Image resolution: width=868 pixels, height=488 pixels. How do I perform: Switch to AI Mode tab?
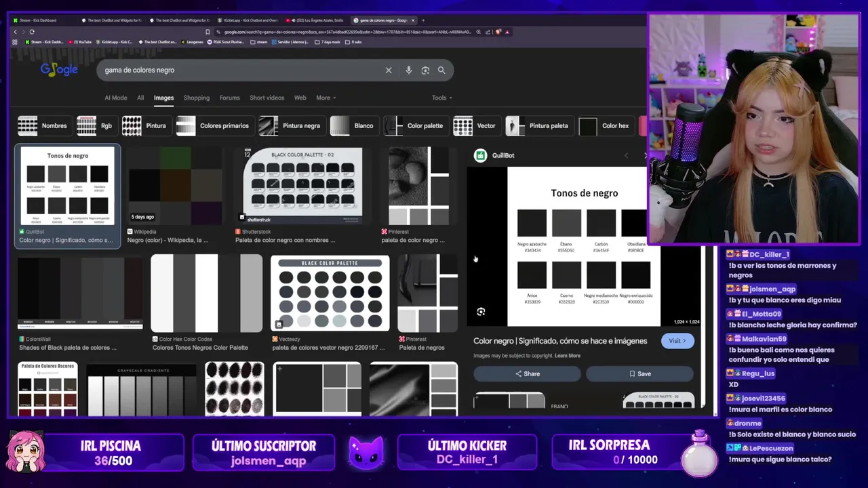pos(115,98)
